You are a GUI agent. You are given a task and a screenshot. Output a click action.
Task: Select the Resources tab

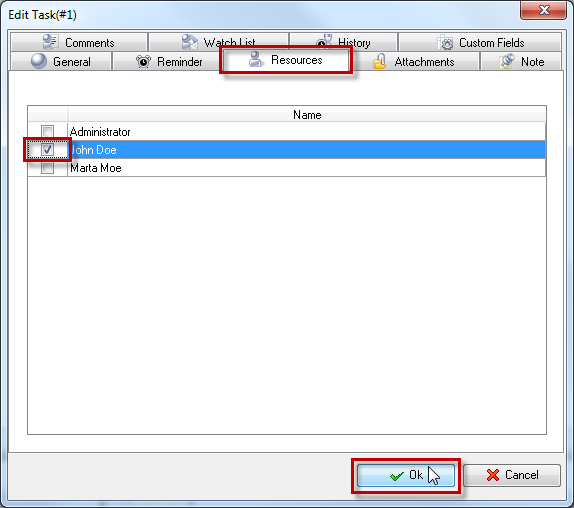tap(286, 60)
